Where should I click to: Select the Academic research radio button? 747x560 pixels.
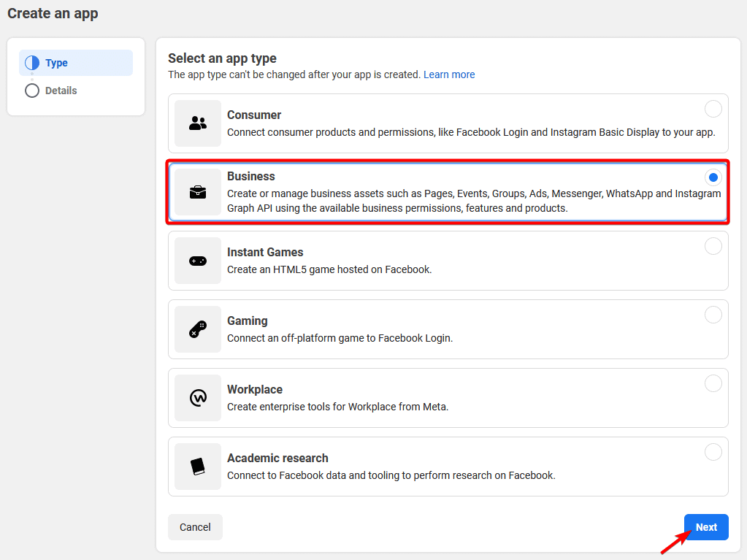713,451
